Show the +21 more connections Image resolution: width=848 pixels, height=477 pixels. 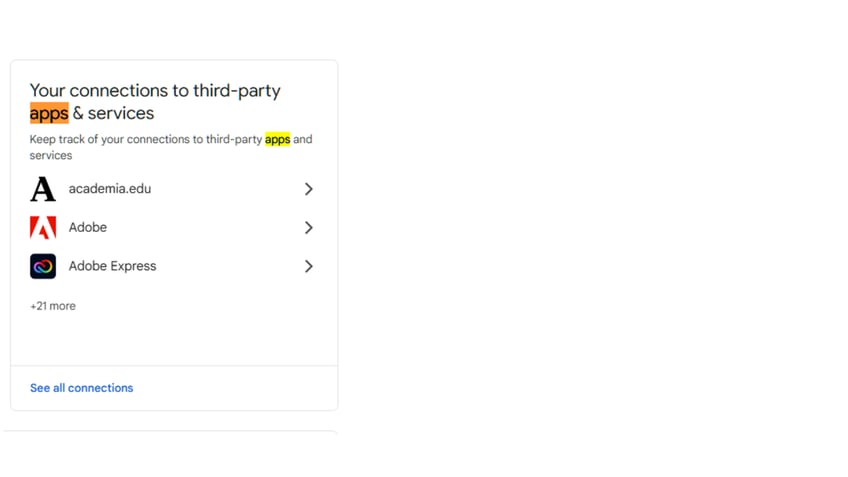(52, 306)
